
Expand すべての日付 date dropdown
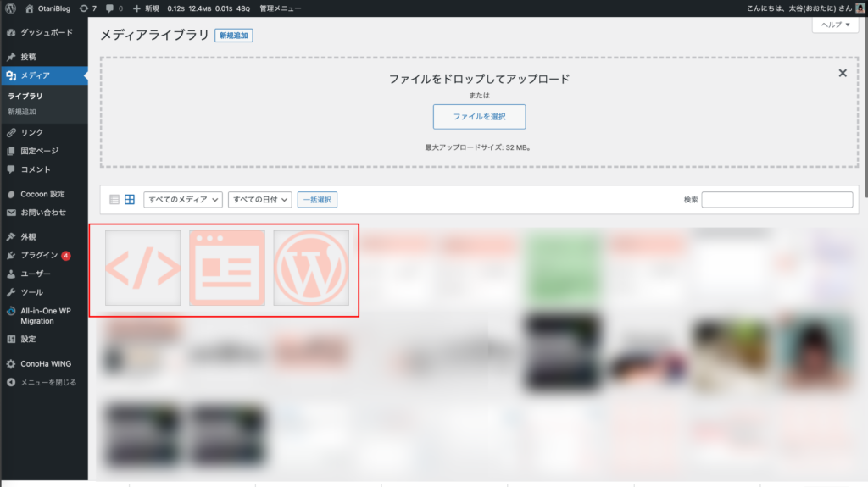tap(259, 200)
